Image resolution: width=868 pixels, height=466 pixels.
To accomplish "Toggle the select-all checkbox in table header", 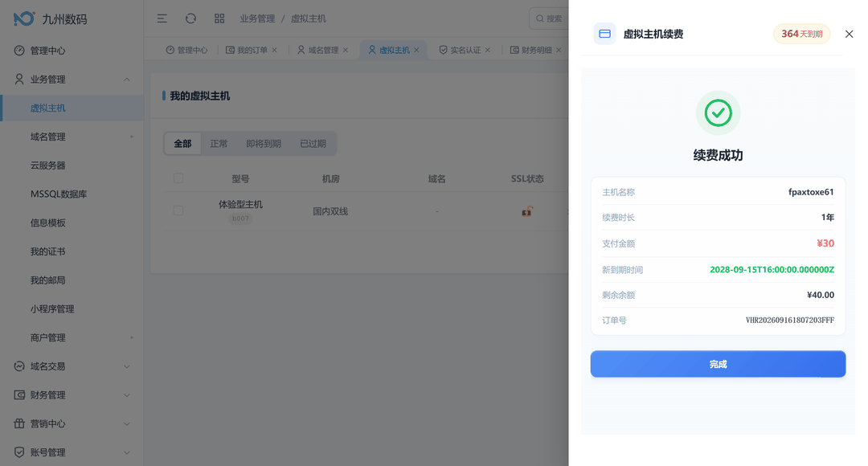I will click(x=178, y=178).
